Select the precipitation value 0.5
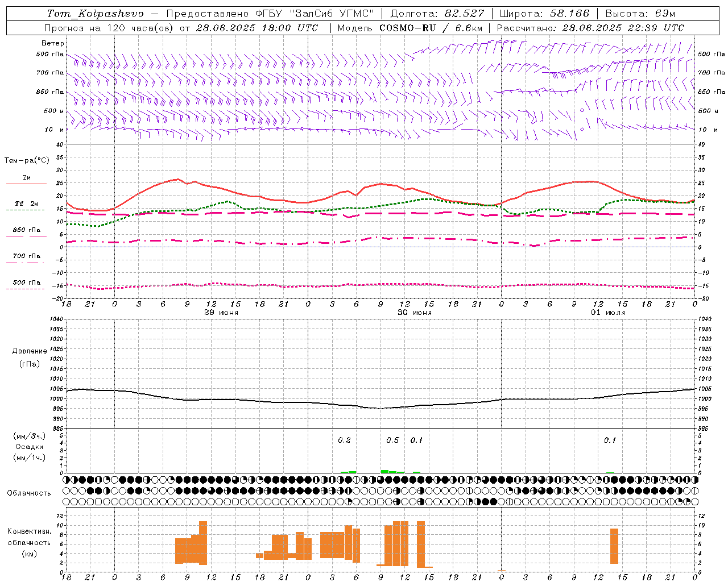Viewport: 728px width, 582px height. (392, 440)
